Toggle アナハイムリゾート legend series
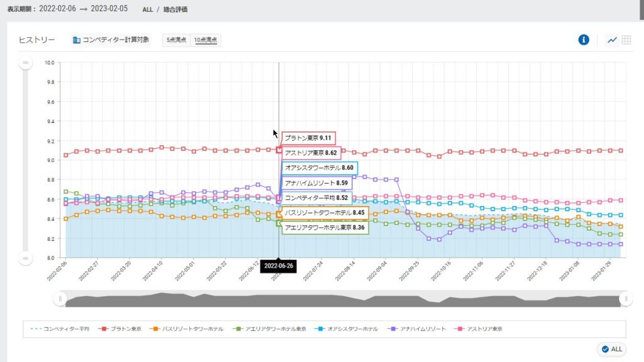This screenshot has height=362, width=644. [x=418, y=329]
